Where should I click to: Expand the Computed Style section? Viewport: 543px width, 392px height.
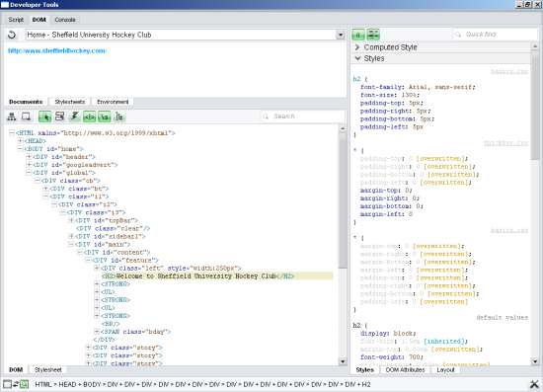357,47
